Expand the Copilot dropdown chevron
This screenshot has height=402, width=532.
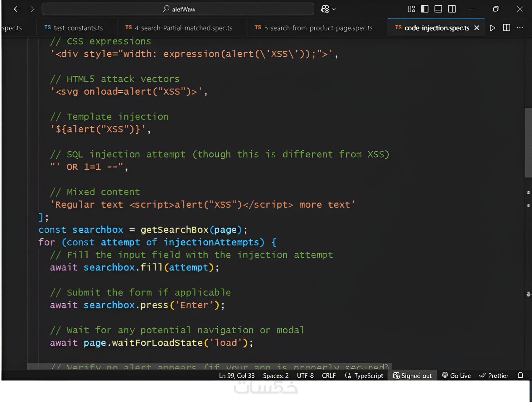(x=334, y=9)
